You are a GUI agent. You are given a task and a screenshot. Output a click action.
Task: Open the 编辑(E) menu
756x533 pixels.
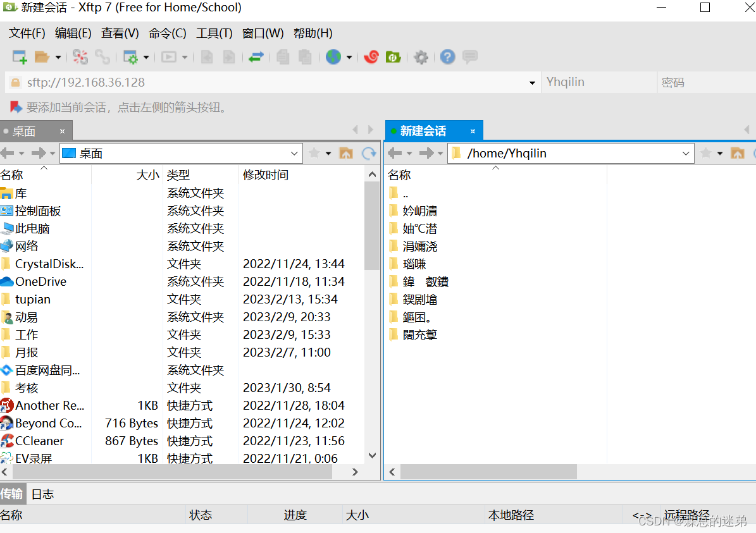pyautogui.click(x=73, y=34)
